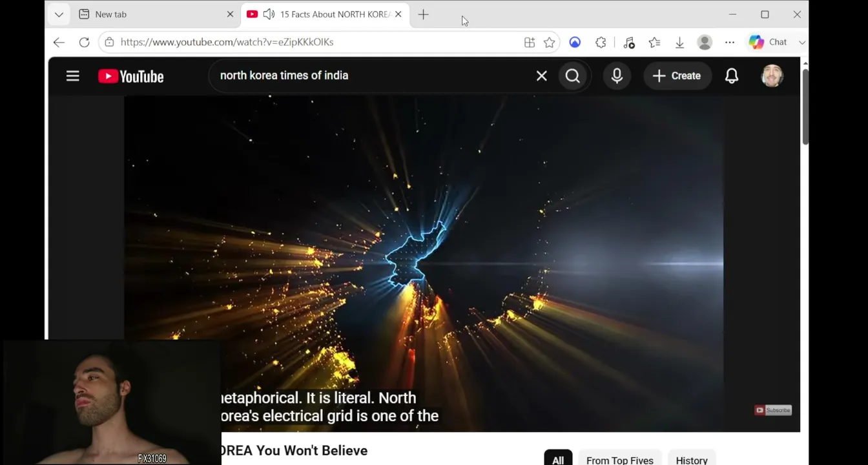Open the apps grid icon in the address bar
868x465 pixels.
tap(530, 42)
